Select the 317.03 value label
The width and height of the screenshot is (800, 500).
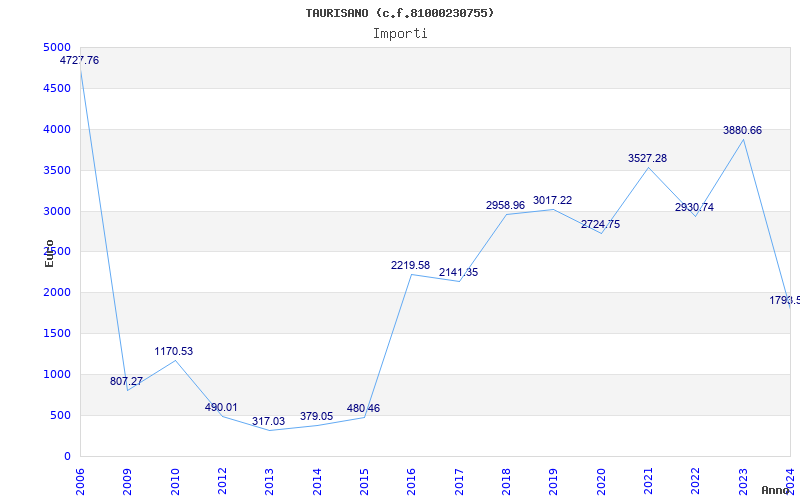(268, 421)
